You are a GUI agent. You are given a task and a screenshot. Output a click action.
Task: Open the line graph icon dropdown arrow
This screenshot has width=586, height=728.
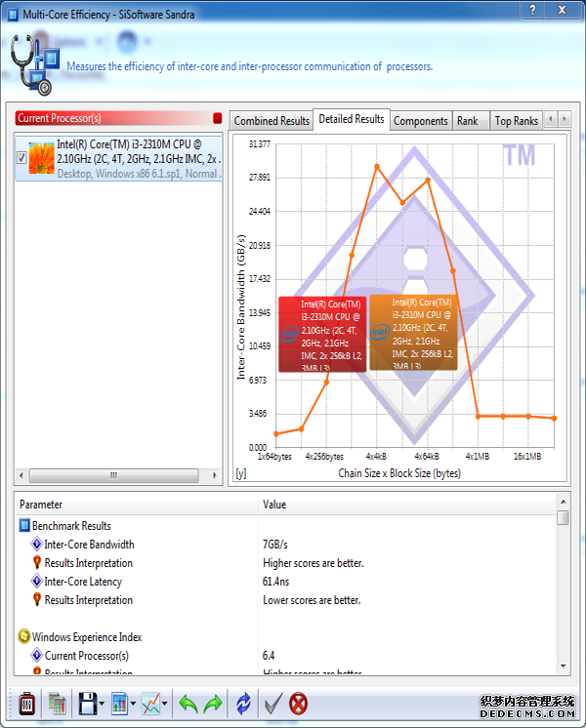click(164, 704)
